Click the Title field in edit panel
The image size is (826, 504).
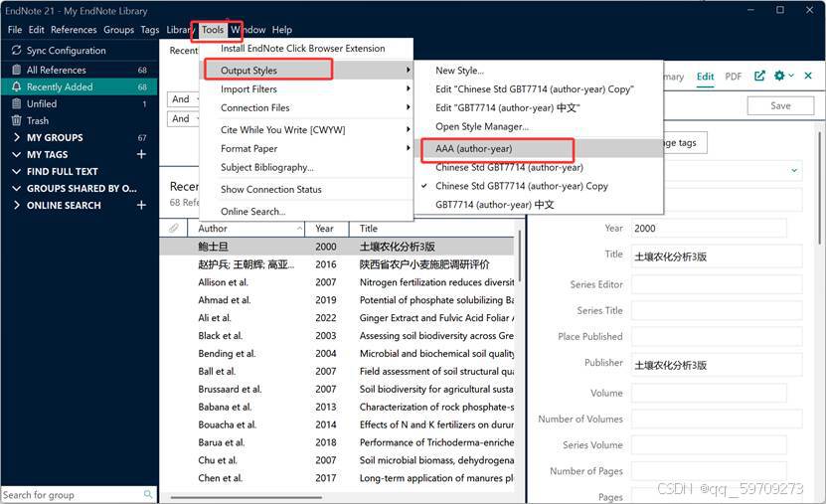pos(717,256)
